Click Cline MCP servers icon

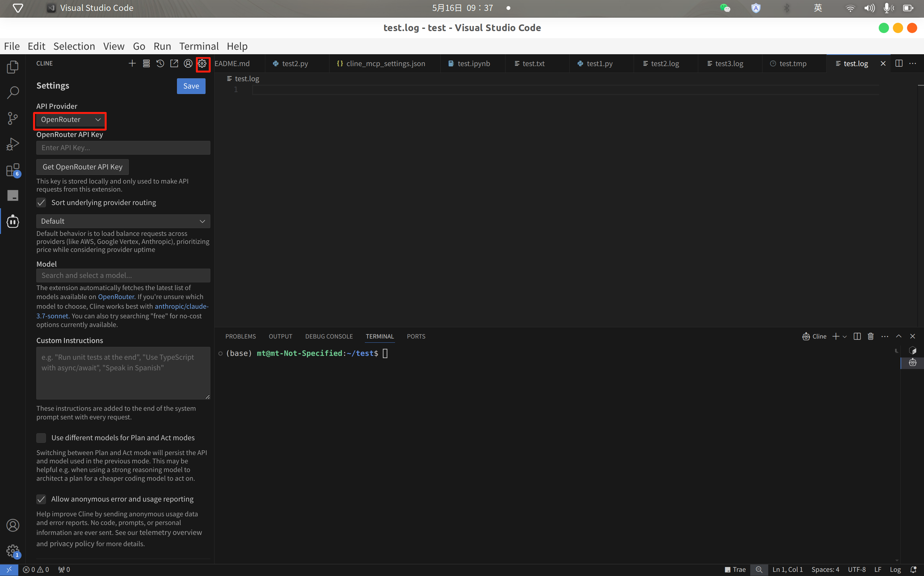point(146,63)
